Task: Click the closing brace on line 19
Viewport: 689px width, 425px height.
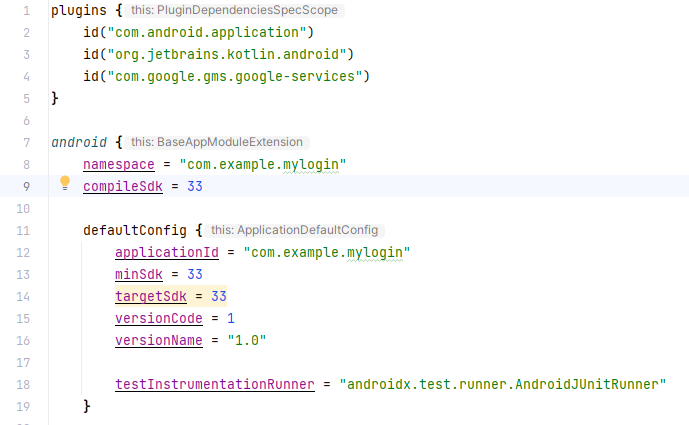Action: point(87,406)
